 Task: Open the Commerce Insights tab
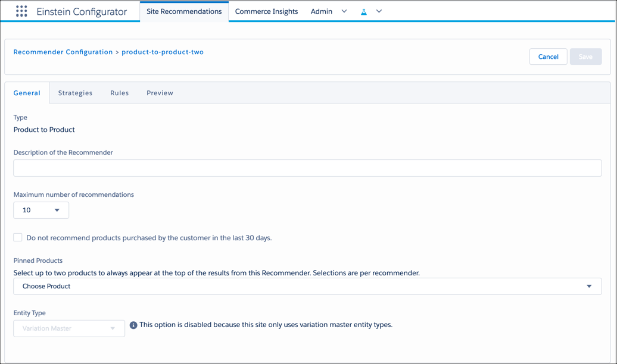pos(266,11)
